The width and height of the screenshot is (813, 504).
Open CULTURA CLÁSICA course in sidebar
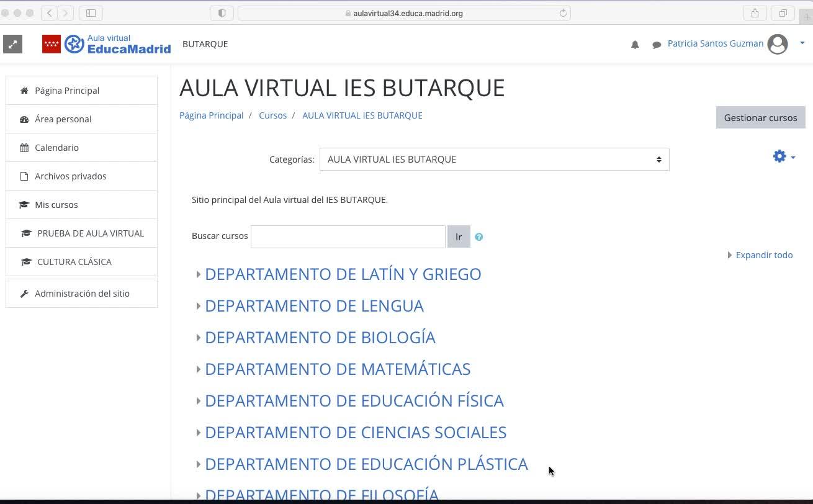pos(81,262)
